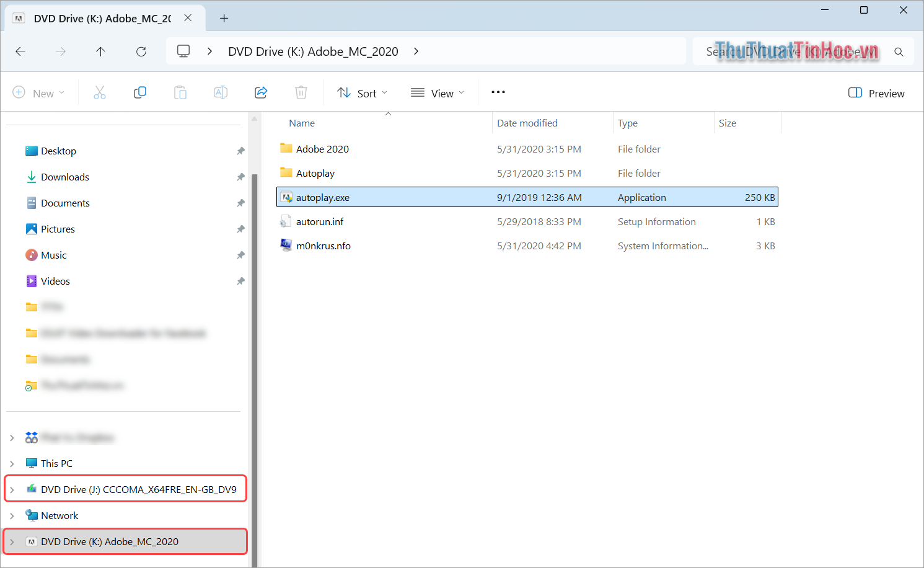Select Network in the navigation pane
This screenshot has height=568, width=924.
59,515
